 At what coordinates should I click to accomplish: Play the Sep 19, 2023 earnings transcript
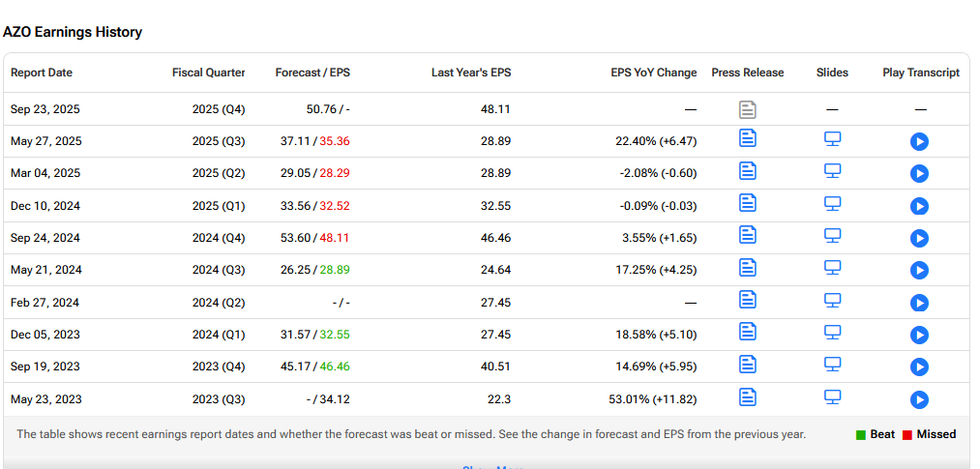pos(919,367)
